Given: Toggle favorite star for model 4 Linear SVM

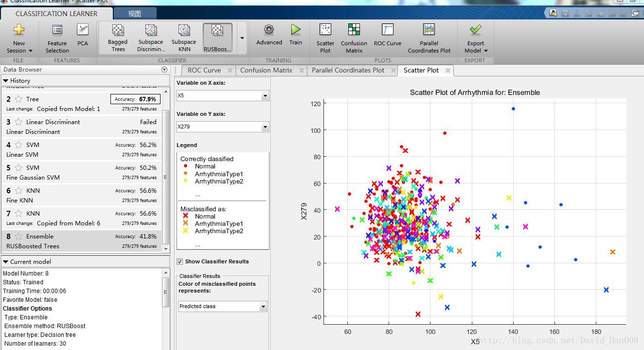Looking at the screenshot, I should tap(18, 145).
